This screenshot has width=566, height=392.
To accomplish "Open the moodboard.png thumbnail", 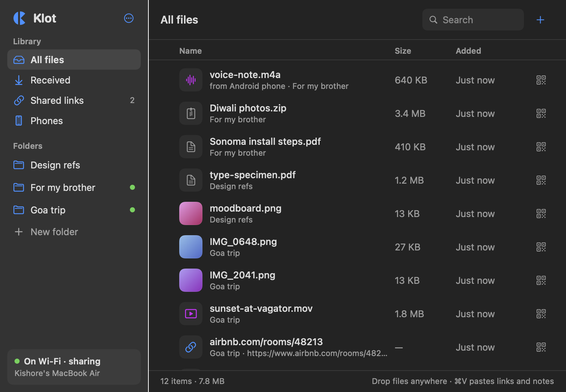I will click(191, 213).
